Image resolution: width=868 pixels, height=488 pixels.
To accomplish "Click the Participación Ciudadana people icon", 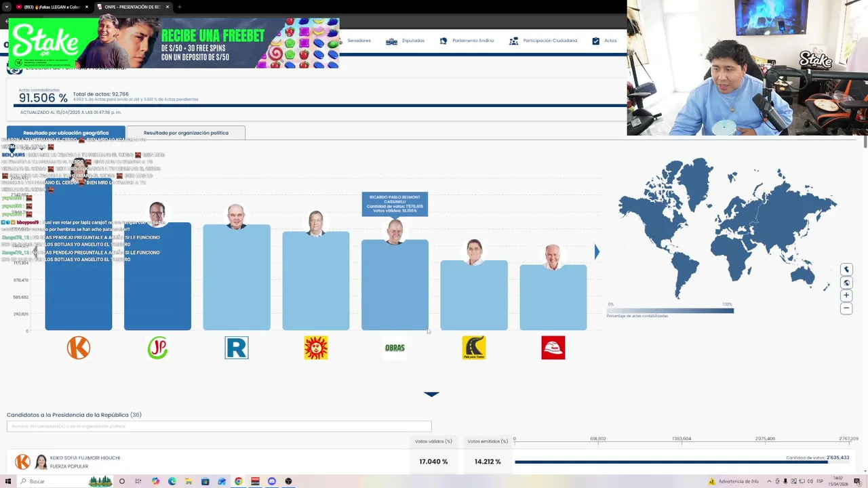I will point(513,41).
